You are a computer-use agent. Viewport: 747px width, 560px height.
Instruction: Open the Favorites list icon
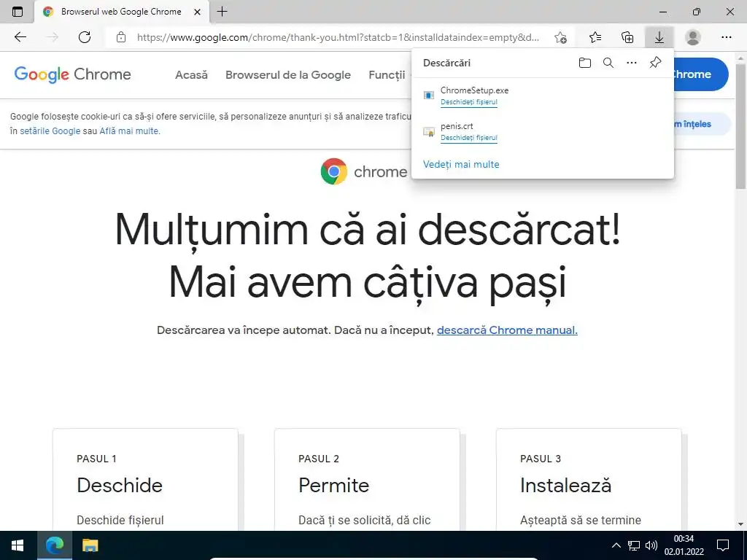tap(595, 37)
